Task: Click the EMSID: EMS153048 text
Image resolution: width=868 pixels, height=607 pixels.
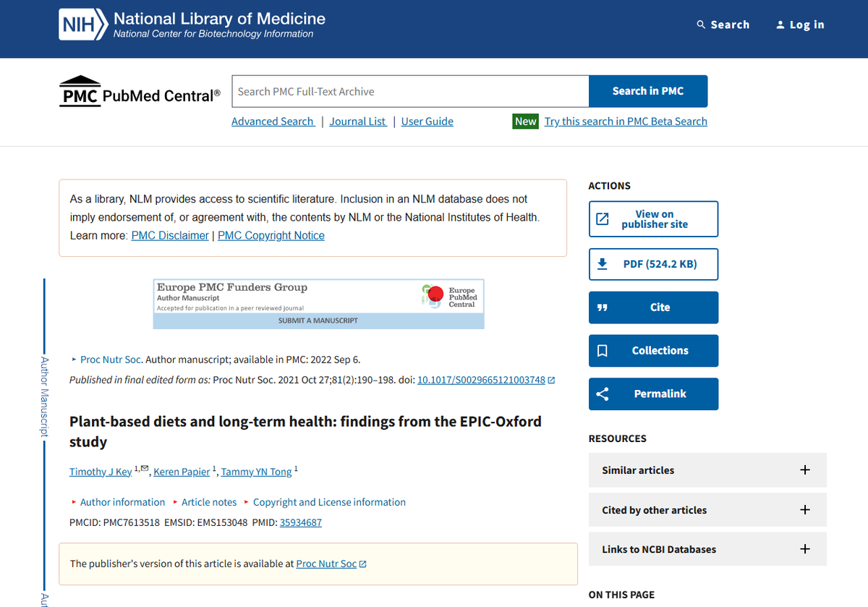Action: click(206, 522)
